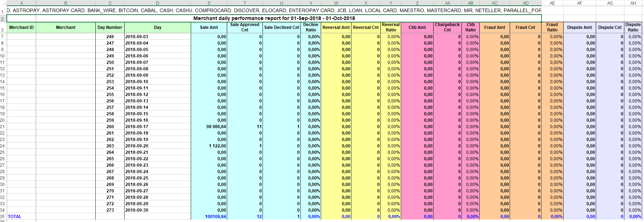This screenshot has height=222, width=644.
Task: Select day number cell 273
Action: (x=110, y=210)
